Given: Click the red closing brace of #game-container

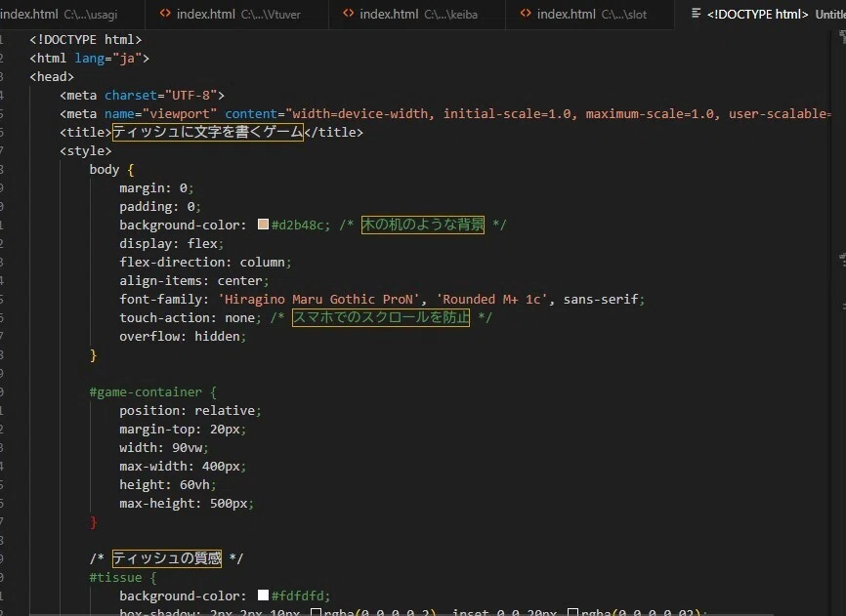Looking at the screenshot, I should 94,522.
